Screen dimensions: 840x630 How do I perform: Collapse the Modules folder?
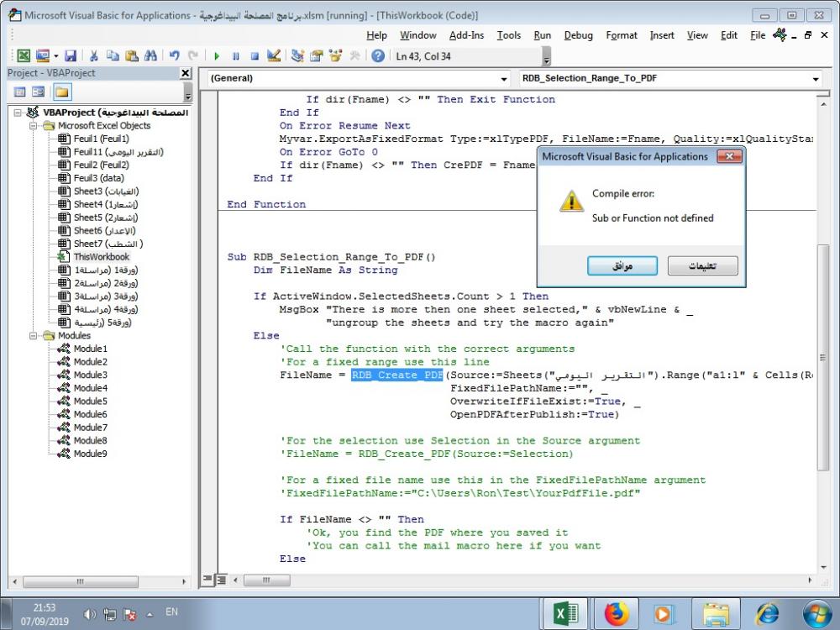[x=34, y=336]
